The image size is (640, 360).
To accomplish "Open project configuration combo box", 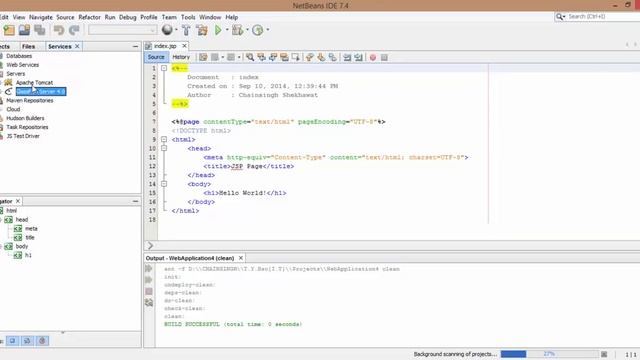I will [122, 30].
